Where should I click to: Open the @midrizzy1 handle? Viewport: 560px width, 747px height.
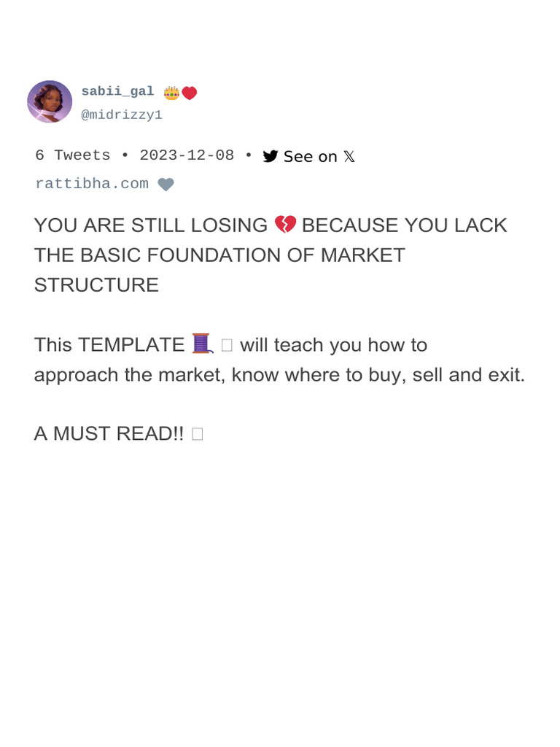tap(121, 115)
